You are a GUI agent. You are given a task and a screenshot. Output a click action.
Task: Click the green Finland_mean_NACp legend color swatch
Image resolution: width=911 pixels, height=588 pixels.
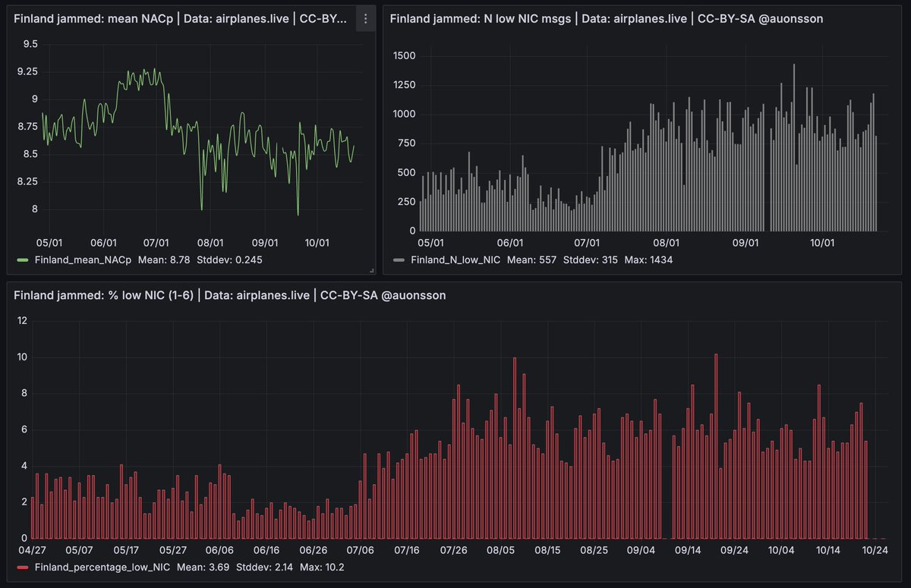22,259
